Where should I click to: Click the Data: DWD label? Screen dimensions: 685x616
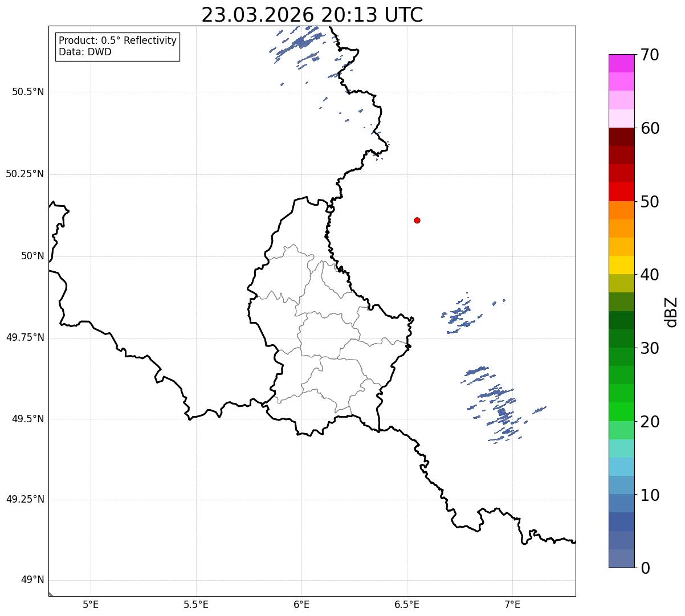click(x=85, y=52)
